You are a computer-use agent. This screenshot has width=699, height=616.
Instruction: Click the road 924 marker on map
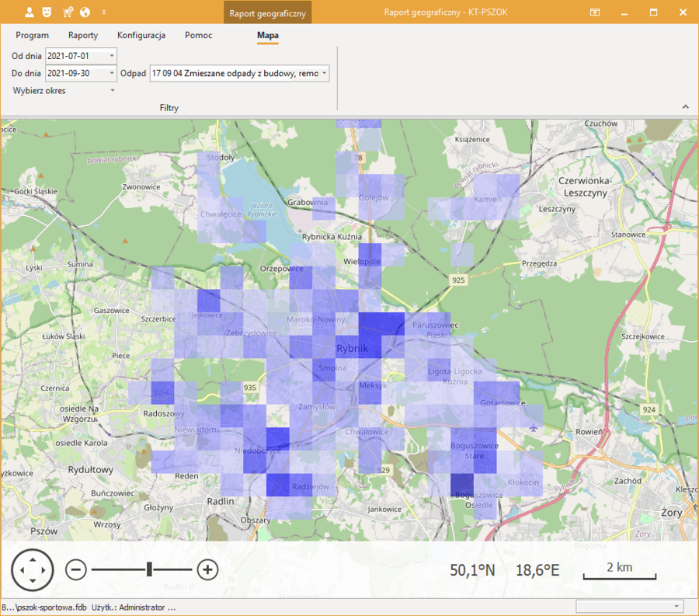point(649,409)
